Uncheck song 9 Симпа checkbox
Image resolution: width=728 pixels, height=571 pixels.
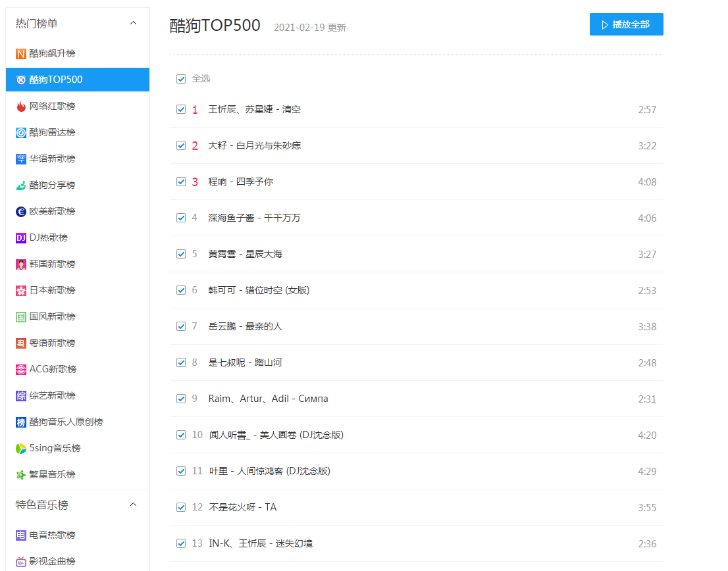click(181, 399)
